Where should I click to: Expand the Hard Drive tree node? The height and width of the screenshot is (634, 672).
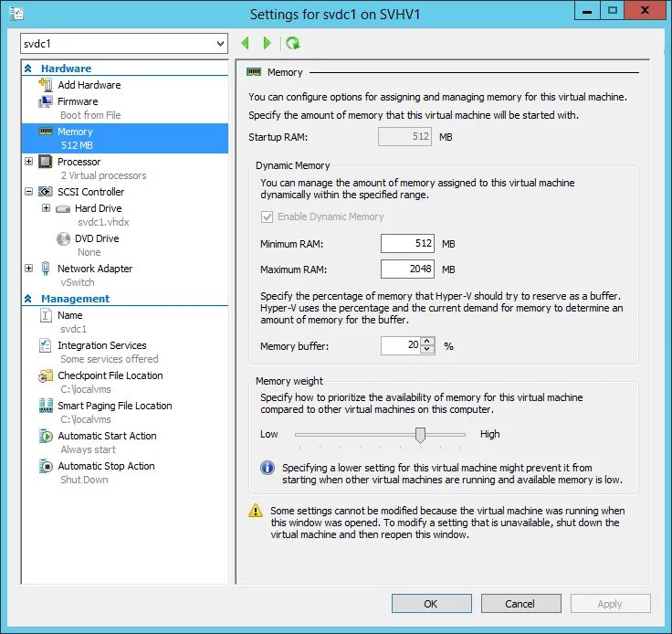pyautogui.click(x=47, y=208)
